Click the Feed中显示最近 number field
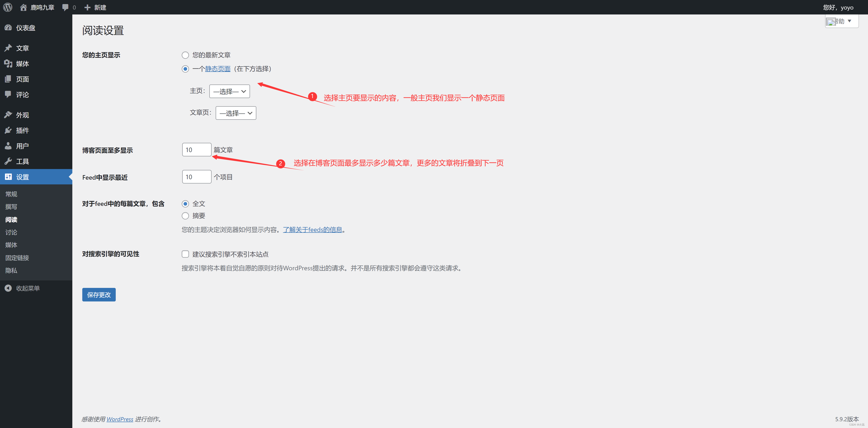Screen dimensions: 868x428 click(x=197, y=177)
